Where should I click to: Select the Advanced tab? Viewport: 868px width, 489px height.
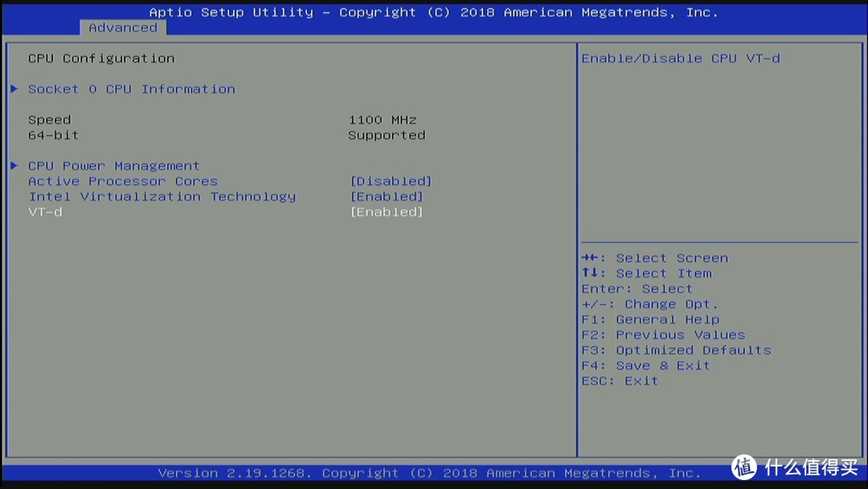(x=123, y=27)
